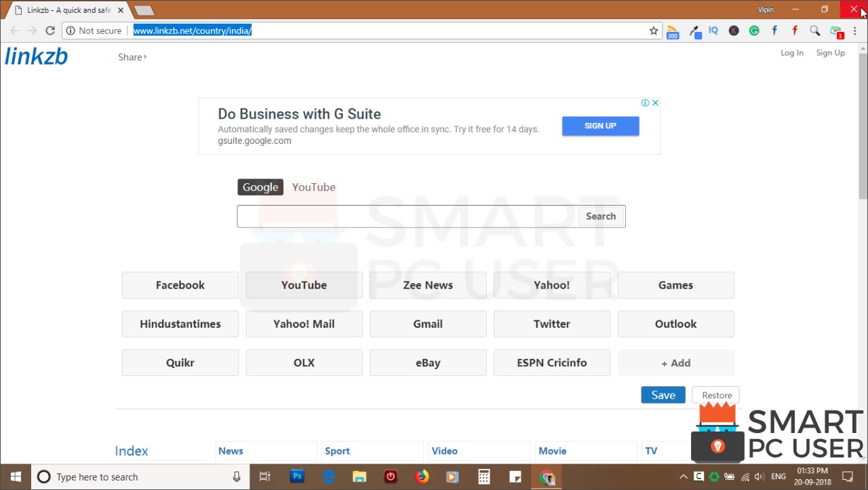Close the Linkzb browser tab
868x490 pixels.
tap(121, 10)
